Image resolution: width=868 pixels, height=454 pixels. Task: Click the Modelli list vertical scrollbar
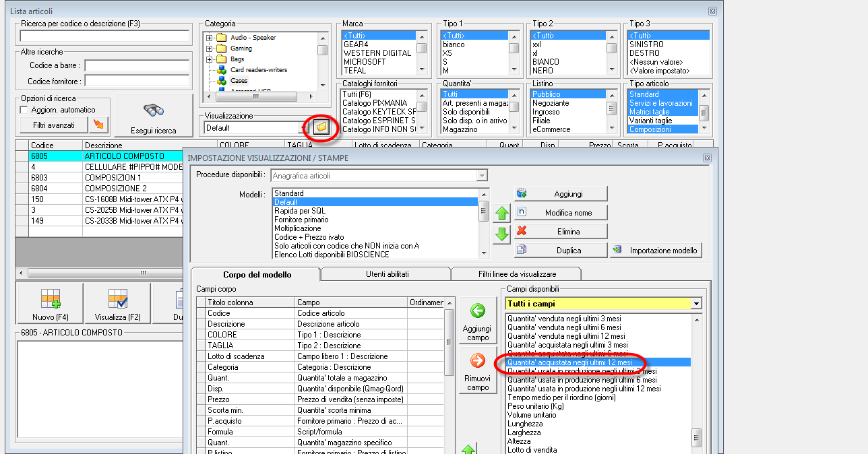coord(483,223)
